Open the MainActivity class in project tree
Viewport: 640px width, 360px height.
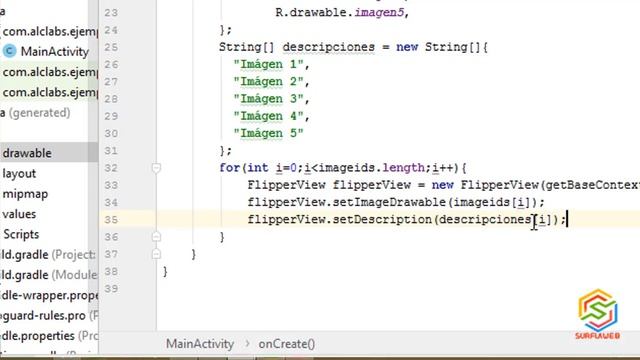coord(55,51)
